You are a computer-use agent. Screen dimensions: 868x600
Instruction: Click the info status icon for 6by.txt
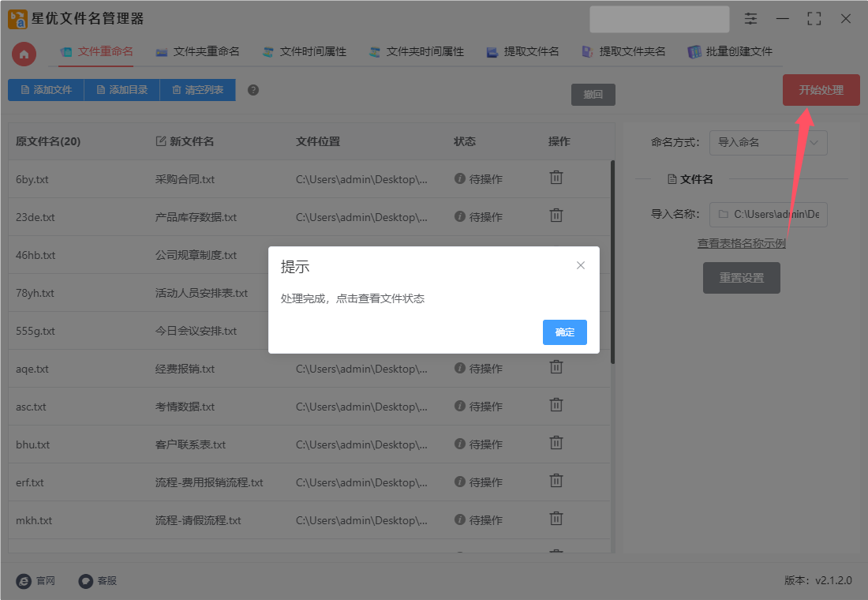pyautogui.click(x=459, y=178)
